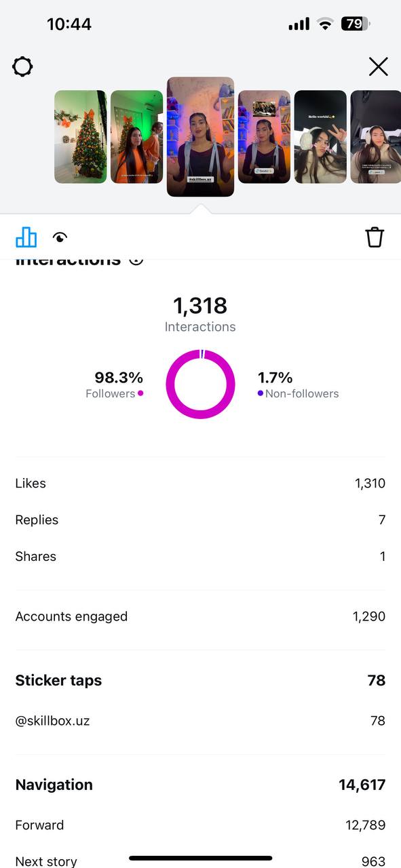The image size is (401, 868).
Task: Tap the info icon beside Interactions heading
Action: click(x=136, y=259)
